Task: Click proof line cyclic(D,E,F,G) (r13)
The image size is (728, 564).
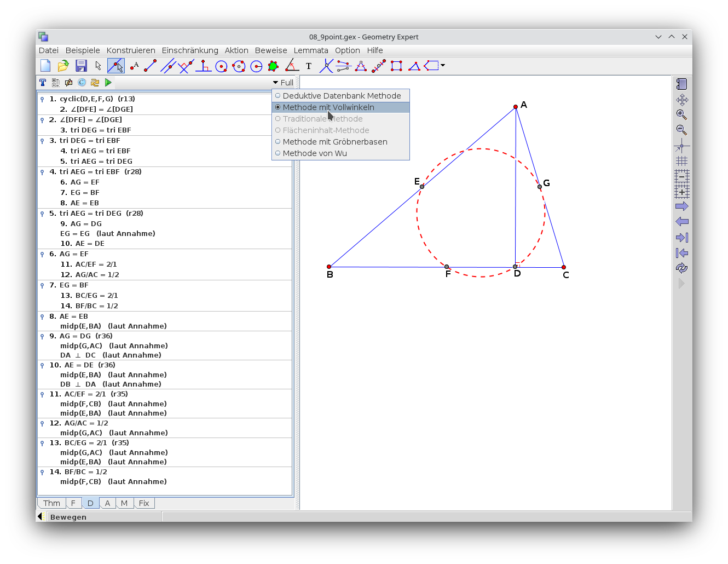Action: coord(97,99)
